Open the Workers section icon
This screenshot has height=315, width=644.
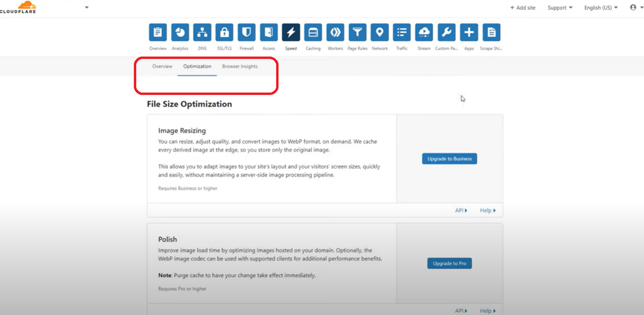[335, 33]
